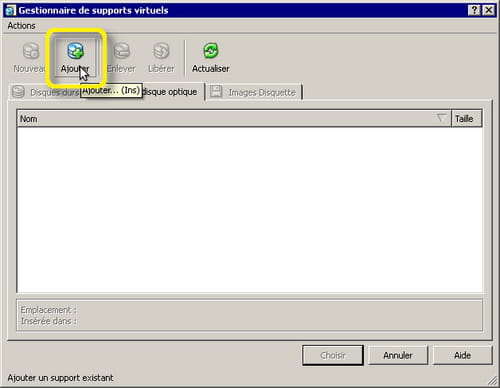500x388 pixels.
Task: Click the Annuler button
Action: pyautogui.click(x=398, y=355)
